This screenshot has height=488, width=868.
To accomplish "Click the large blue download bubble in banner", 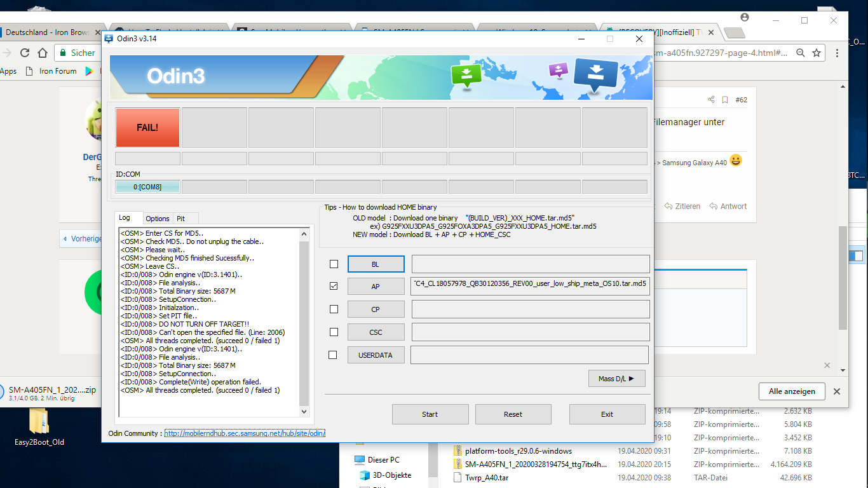I will pyautogui.click(x=595, y=74).
